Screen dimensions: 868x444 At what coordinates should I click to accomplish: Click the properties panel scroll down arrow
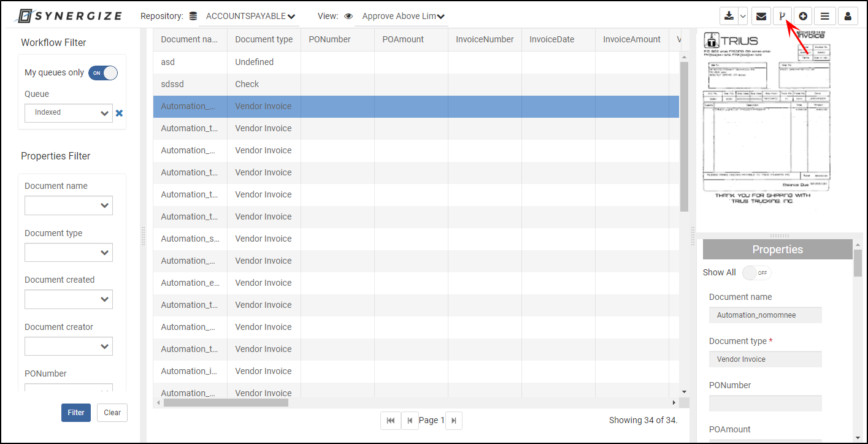tap(858, 437)
